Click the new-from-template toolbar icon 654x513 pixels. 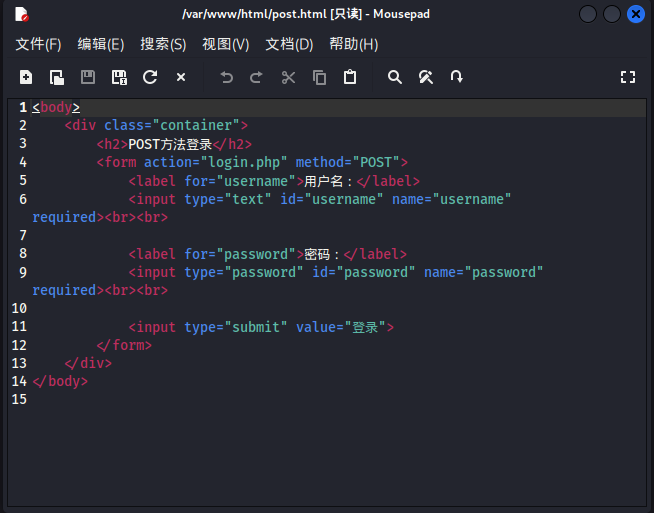[57, 77]
